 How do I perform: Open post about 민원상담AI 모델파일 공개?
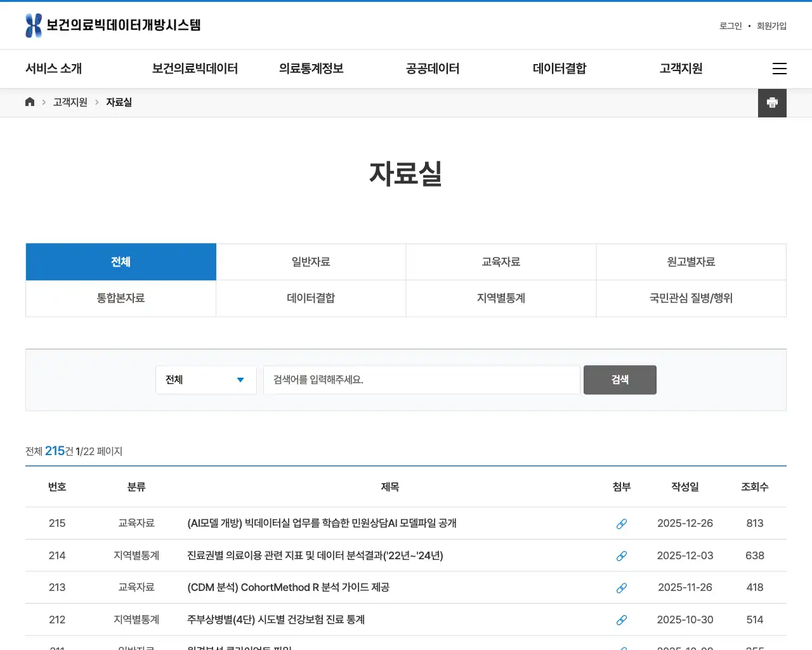[x=322, y=523]
